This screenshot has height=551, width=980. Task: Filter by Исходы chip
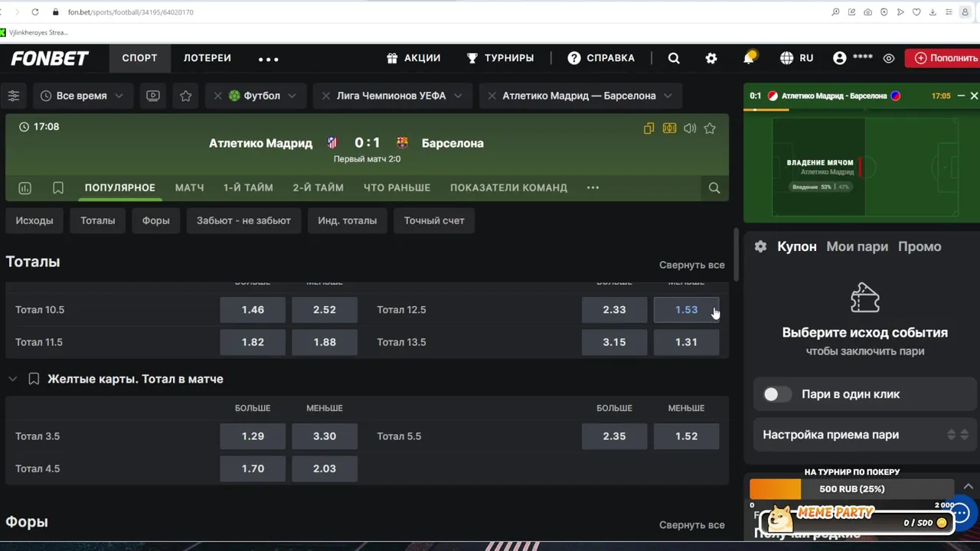[34, 220]
